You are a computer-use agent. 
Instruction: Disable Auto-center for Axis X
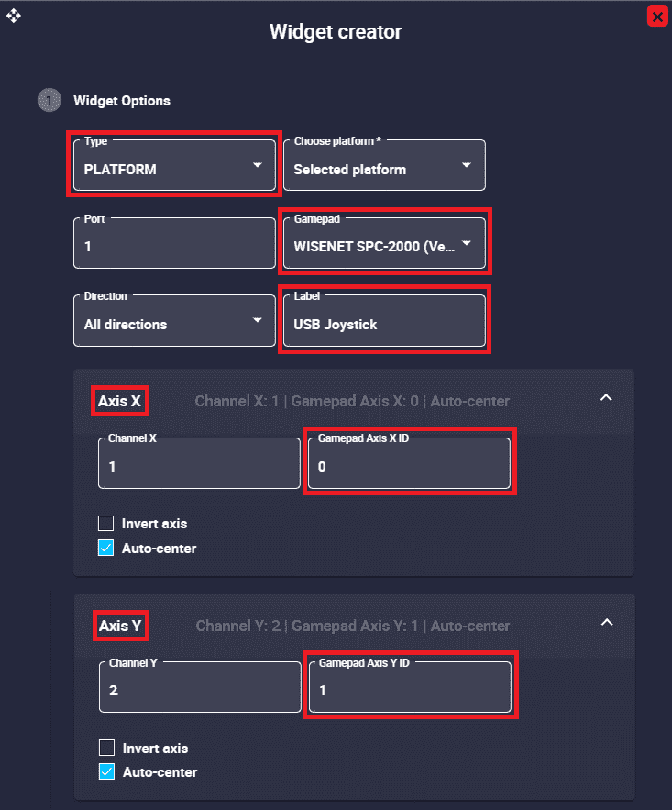pos(106,549)
